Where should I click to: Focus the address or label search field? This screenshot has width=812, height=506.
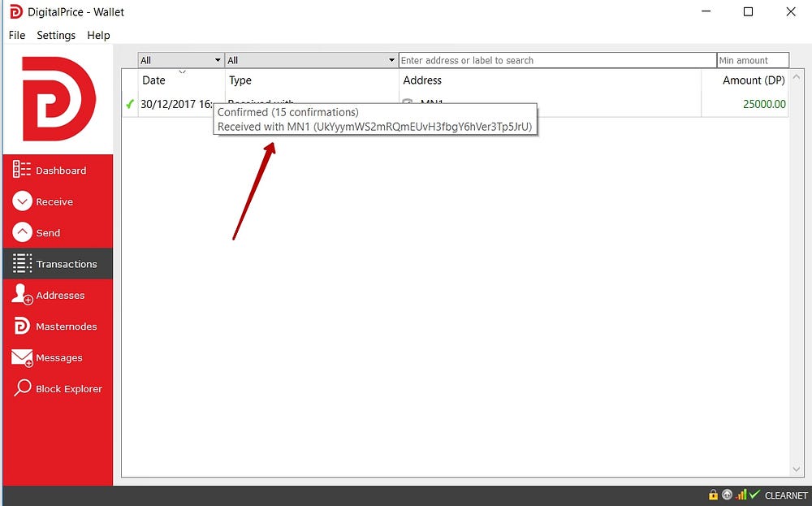(557, 60)
